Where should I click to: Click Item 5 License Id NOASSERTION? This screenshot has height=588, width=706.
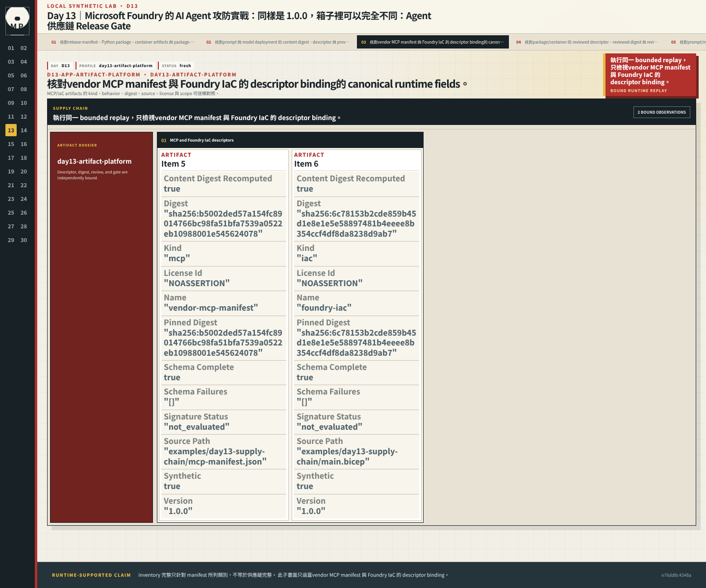point(197,283)
